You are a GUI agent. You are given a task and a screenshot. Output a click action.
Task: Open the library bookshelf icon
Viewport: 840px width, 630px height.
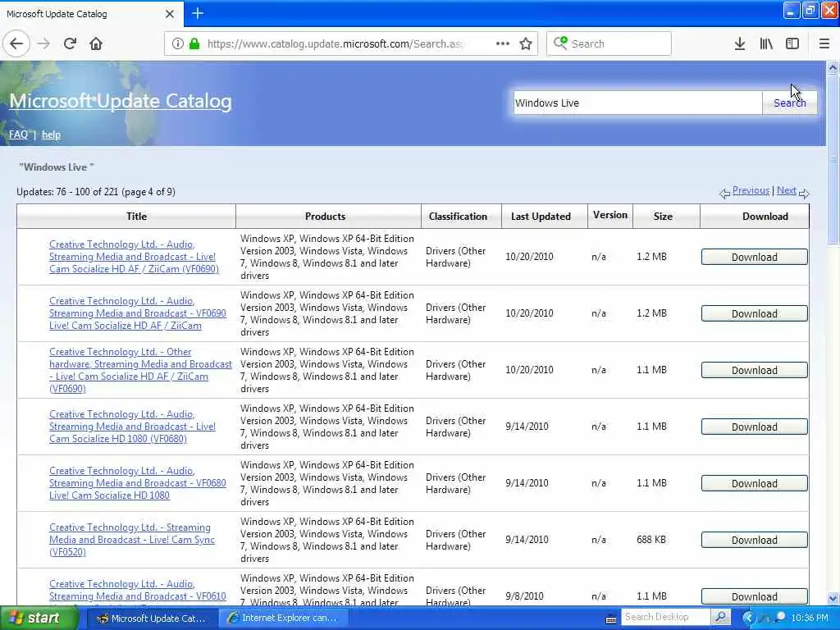tap(766, 43)
